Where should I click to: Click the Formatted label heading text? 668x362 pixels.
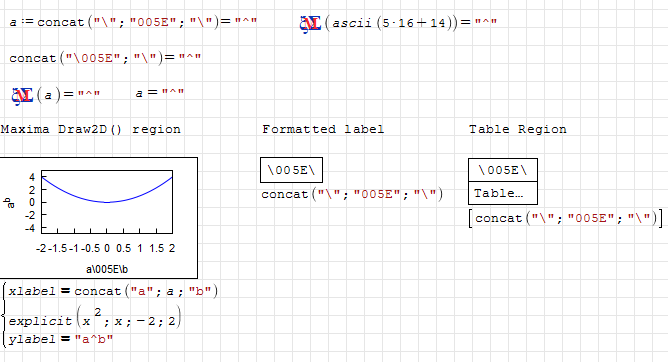pyautogui.click(x=323, y=129)
